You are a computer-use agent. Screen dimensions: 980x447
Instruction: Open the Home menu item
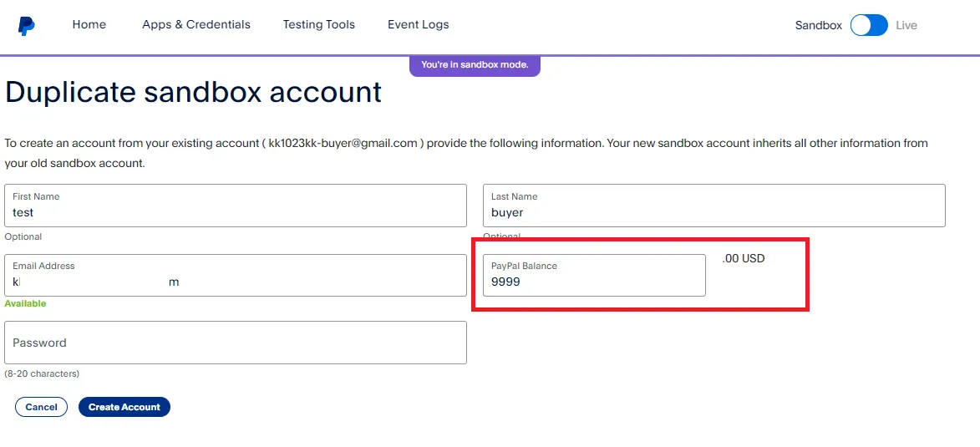(x=89, y=25)
